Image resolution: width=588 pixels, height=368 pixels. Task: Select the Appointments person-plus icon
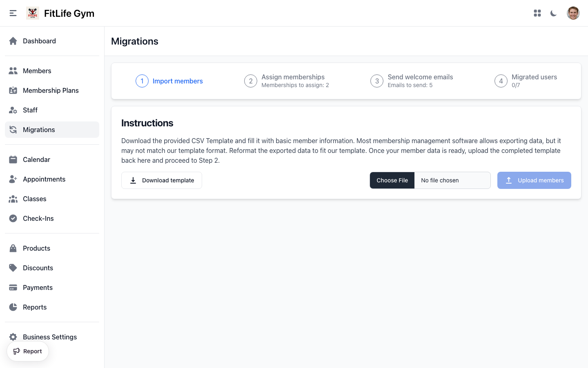pos(13,179)
